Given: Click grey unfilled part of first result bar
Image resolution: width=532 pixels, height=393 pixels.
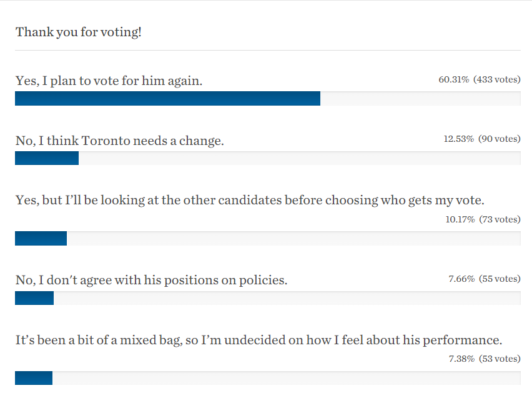Looking at the screenshot, I should 420,99.
